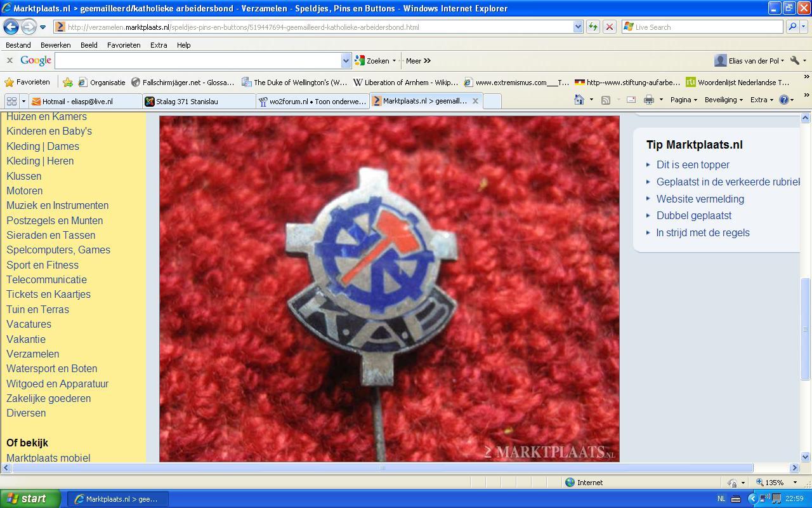This screenshot has width=812, height=508.
Task: Click the Favorieten star button
Action: coord(27,82)
